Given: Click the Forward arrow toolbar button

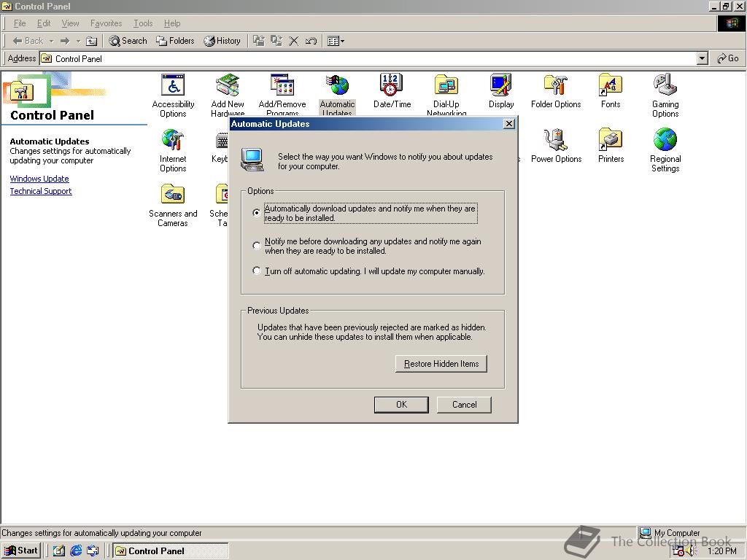Looking at the screenshot, I should pos(65,41).
